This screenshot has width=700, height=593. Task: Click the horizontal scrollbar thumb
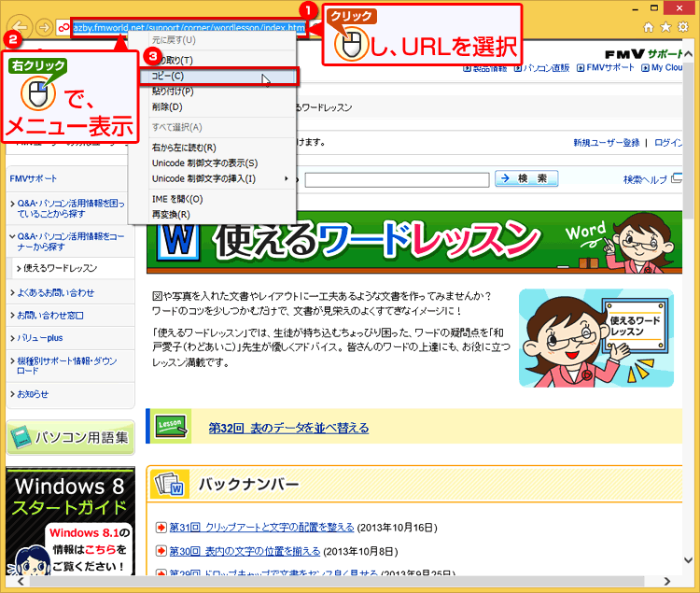coord(337,582)
